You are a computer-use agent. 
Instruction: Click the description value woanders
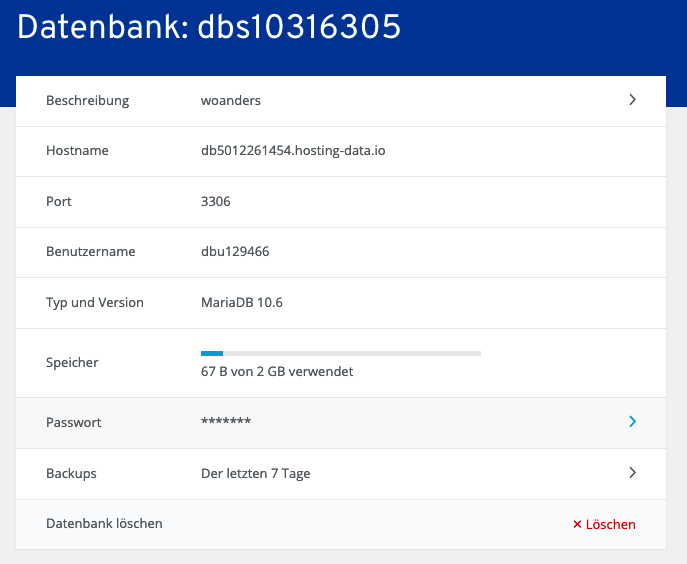tap(231, 100)
